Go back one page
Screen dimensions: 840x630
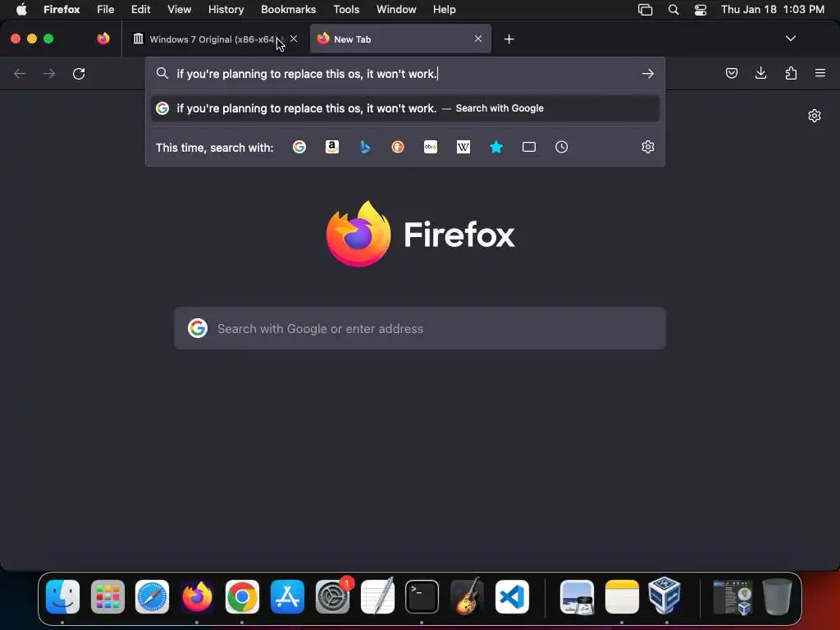(20, 73)
